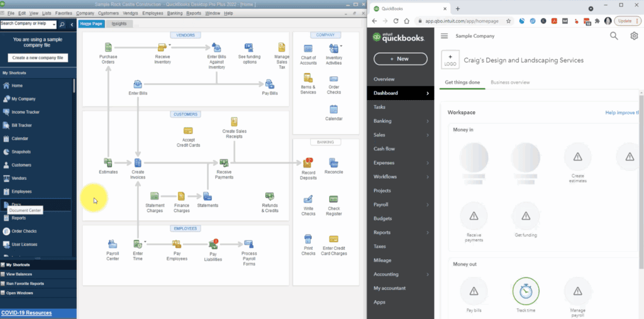Click the Reconcile icon
Screen dimensions: 644x319
point(333,163)
